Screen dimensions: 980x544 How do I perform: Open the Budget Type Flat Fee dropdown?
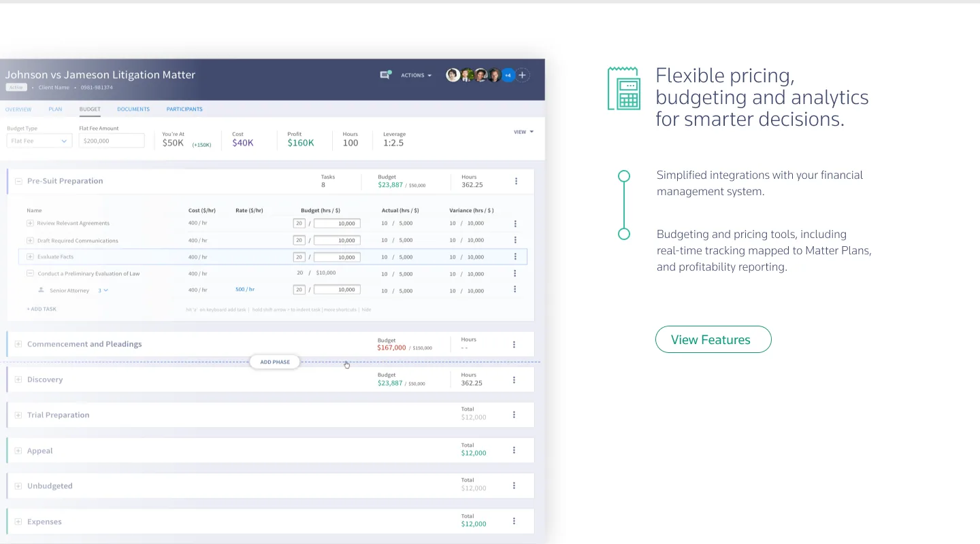(39, 141)
